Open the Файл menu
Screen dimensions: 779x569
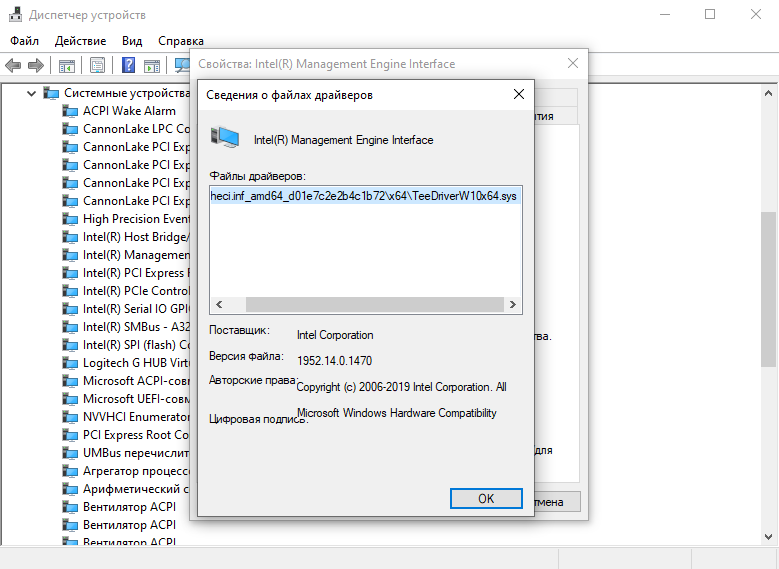pos(24,41)
